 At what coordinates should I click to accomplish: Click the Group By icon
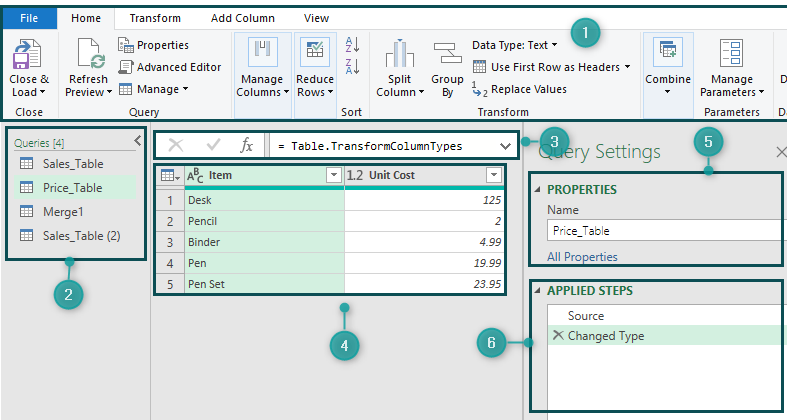(447, 53)
